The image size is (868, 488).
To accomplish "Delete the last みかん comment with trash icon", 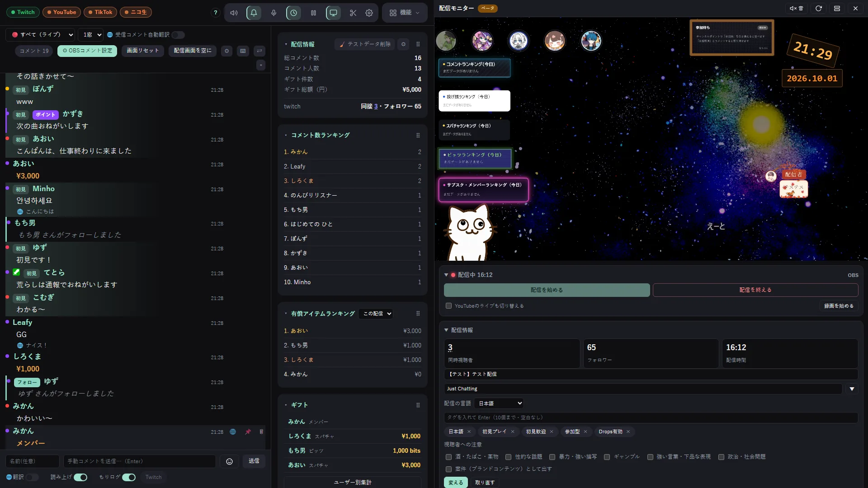I will point(261,432).
